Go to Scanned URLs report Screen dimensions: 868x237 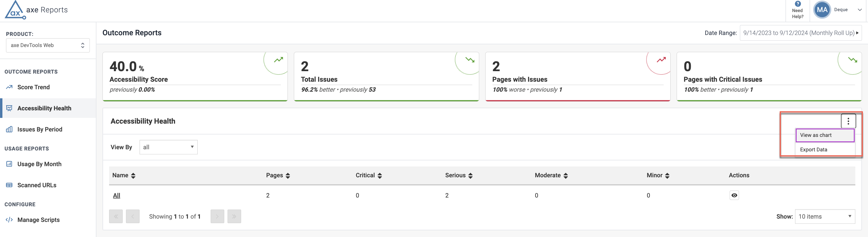[x=37, y=185]
